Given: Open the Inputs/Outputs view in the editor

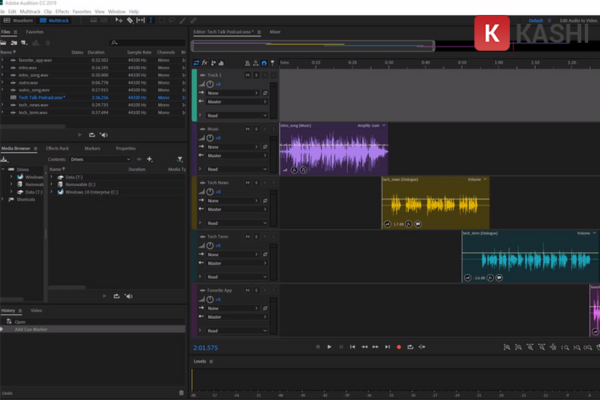Looking at the screenshot, I should tap(196, 63).
